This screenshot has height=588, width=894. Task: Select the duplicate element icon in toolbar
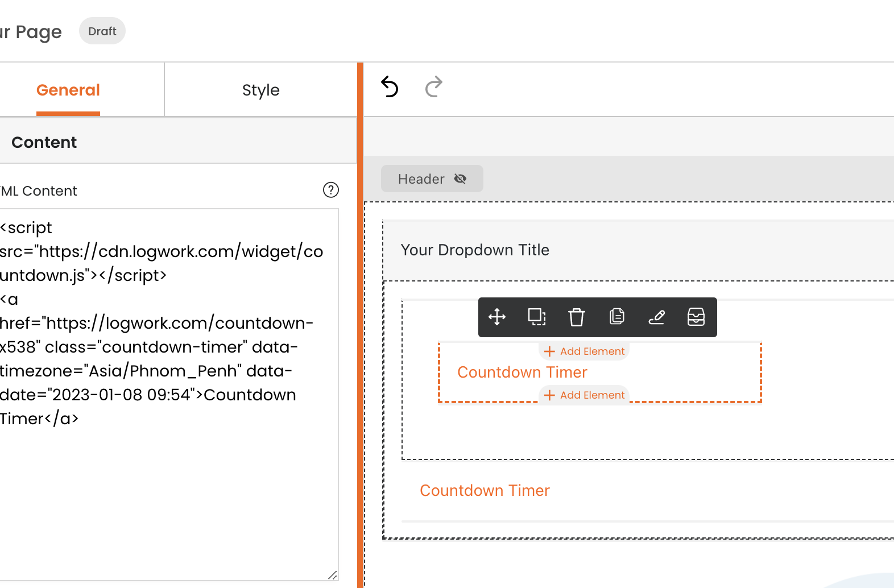(537, 317)
